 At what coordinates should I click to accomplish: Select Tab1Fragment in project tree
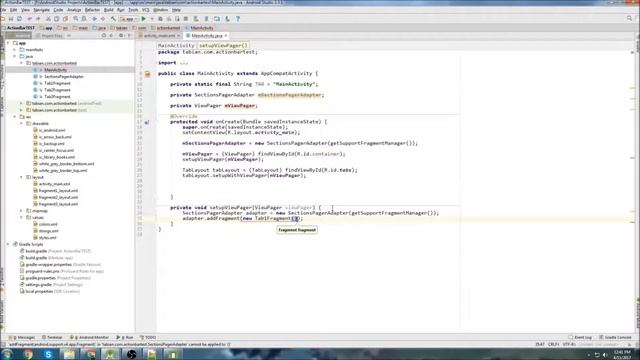pos(57,83)
